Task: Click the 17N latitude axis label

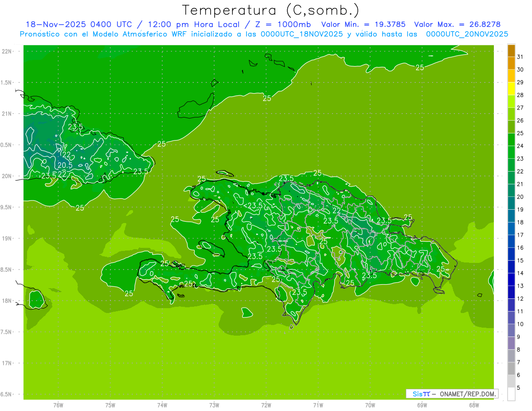Action: point(7,363)
